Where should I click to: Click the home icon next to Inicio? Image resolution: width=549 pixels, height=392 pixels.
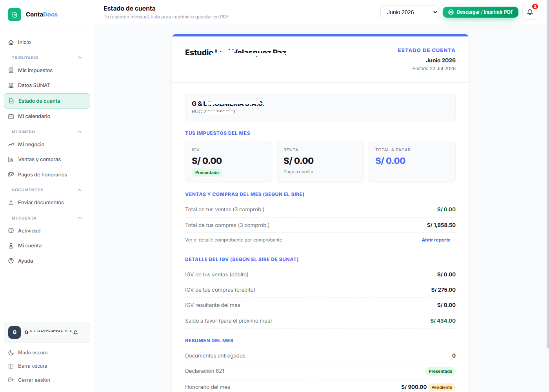pos(11,42)
